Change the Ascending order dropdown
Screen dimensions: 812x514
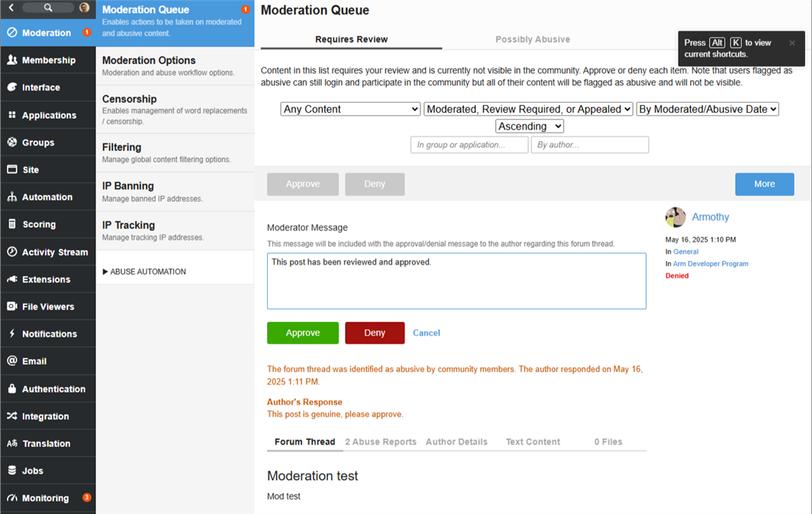(x=530, y=127)
